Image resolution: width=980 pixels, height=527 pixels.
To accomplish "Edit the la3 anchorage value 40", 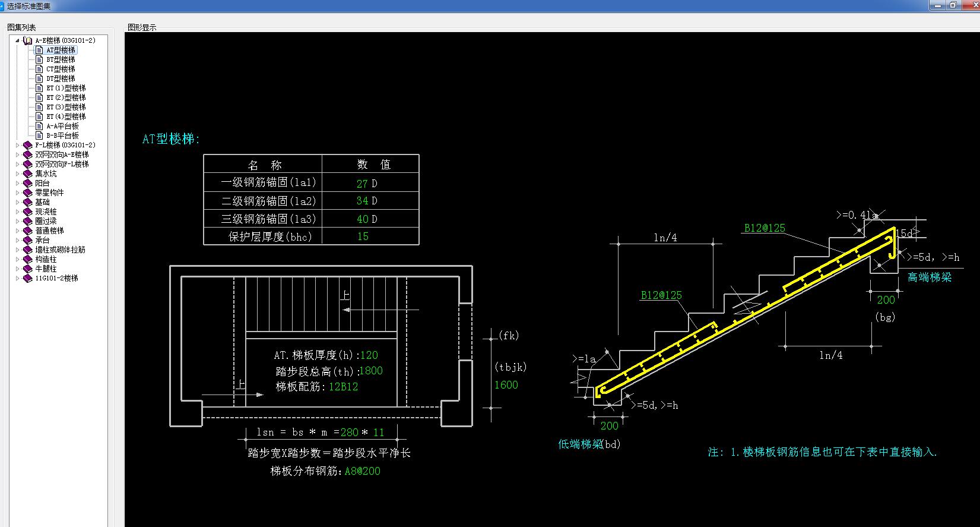I will pyautogui.click(x=362, y=219).
